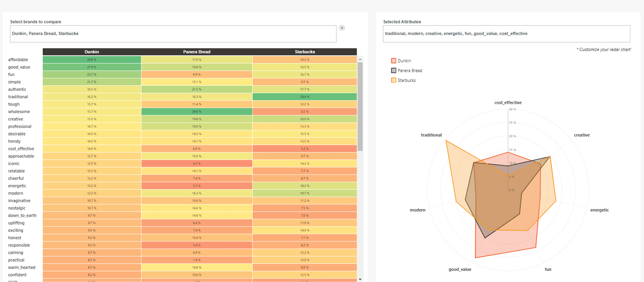Click the traditional radar axis label

[431, 135]
